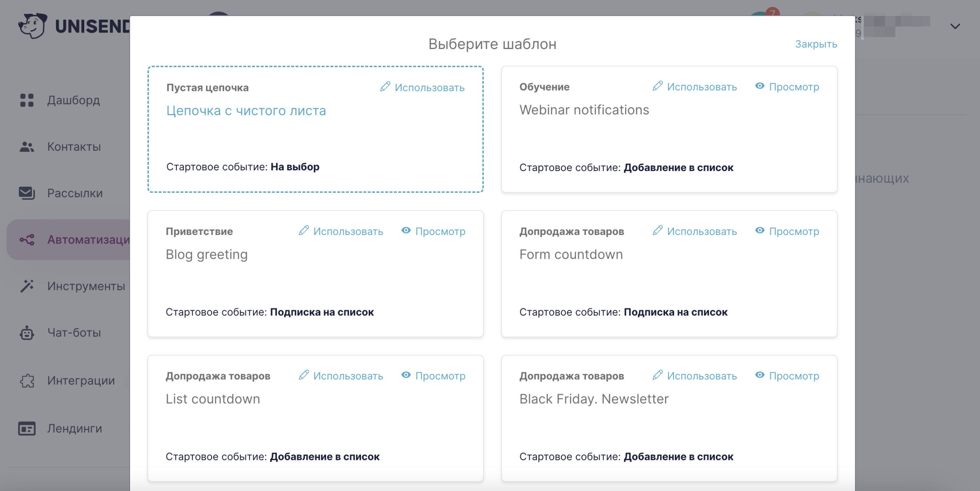Click the Обучение category label
This screenshot has height=491, width=980.
click(544, 87)
